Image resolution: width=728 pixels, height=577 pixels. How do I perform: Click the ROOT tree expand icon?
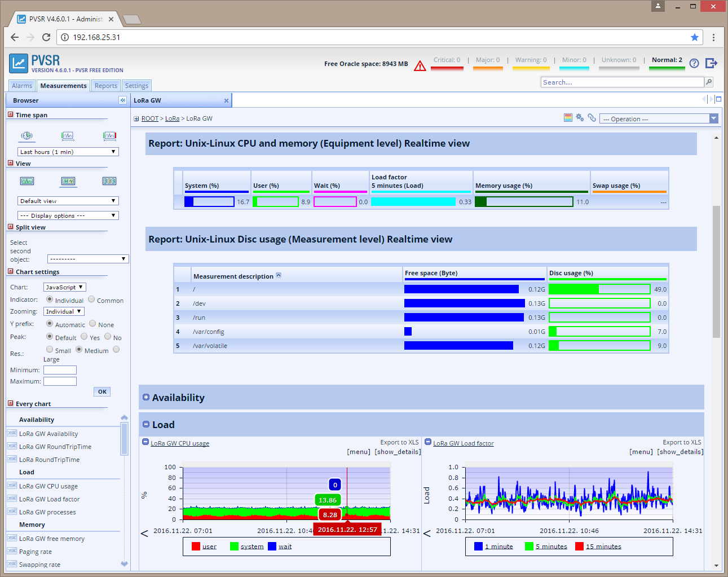tap(136, 119)
